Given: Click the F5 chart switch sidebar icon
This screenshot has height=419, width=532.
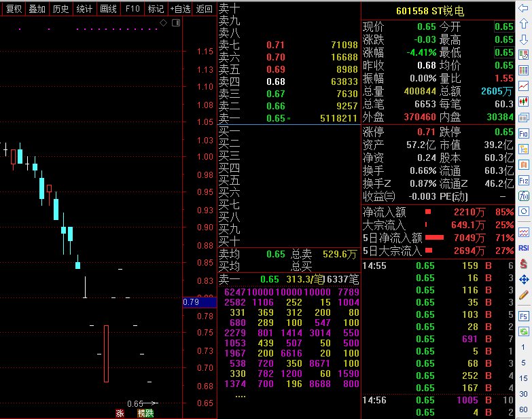Looking at the screenshot, I should click(x=524, y=316).
